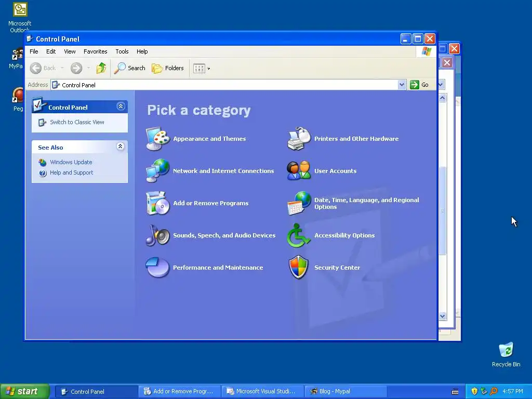Switch to Blog - Mypal taskbar button
This screenshot has height=399, width=532.
(345, 392)
